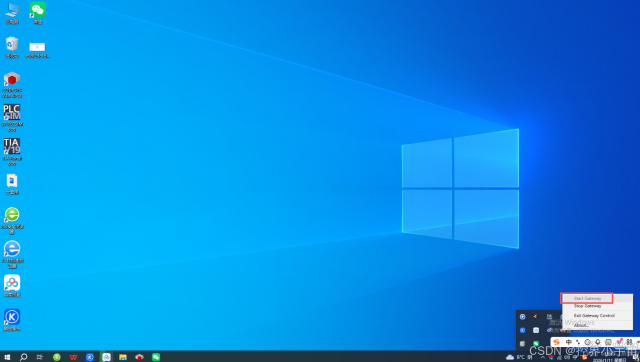Click the taskbar search magnifier
640x362 pixels.
23,357
